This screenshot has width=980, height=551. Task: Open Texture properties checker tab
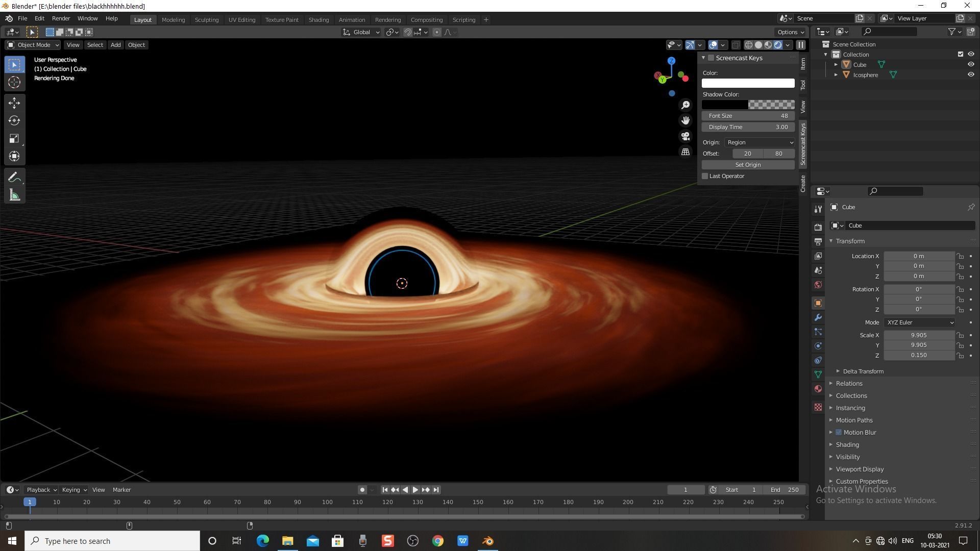coord(818,407)
